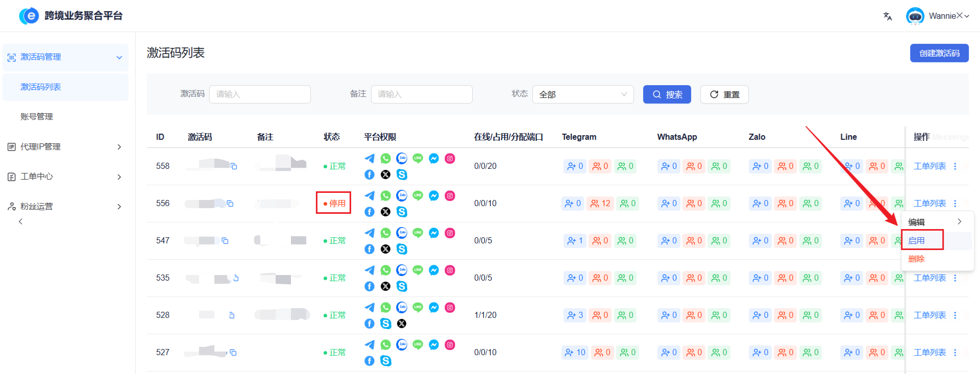Click the Messenger icon in row 558
The image size is (980, 374).
[434, 159]
